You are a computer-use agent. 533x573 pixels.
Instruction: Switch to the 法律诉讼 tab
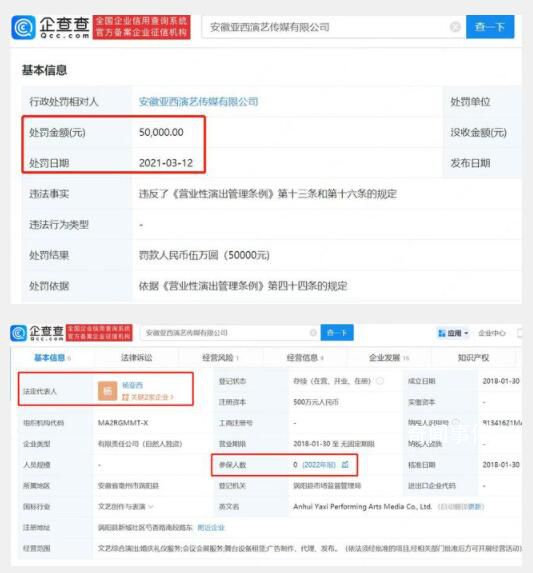[x=137, y=357]
